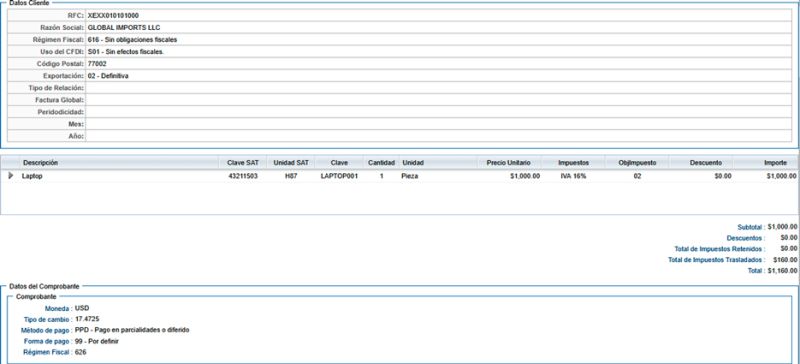Viewport: 800px width, 364px height.
Task: Select Tipo de cambio value 17.4725
Action: pos(87,319)
